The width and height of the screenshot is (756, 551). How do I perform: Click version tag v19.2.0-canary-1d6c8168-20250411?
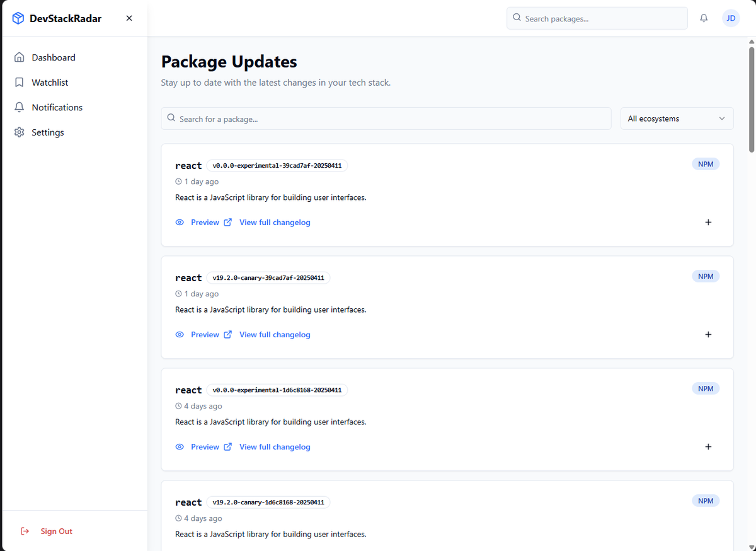pos(268,502)
